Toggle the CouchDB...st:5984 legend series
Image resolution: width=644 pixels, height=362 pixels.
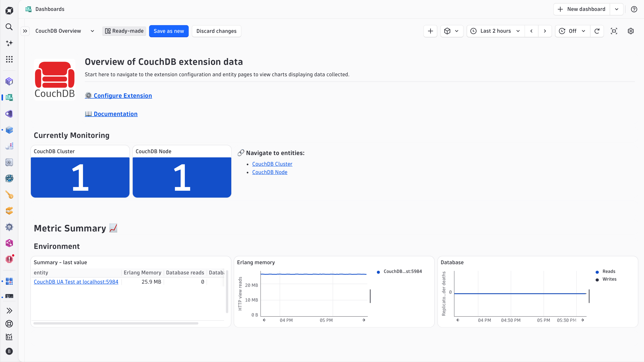[399, 271]
